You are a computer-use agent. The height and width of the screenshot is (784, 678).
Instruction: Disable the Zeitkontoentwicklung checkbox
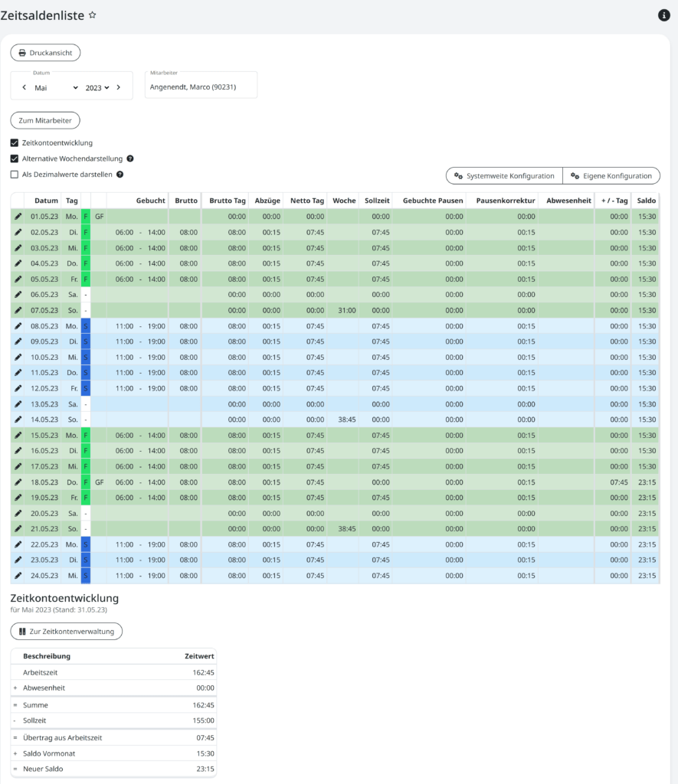[x=13, y=142]
